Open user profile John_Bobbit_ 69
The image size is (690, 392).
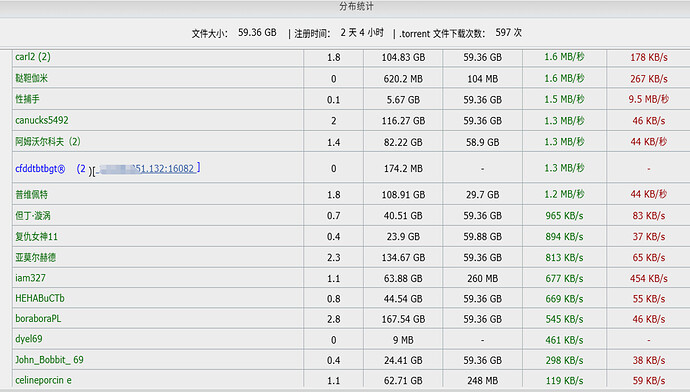click(49, 359)
